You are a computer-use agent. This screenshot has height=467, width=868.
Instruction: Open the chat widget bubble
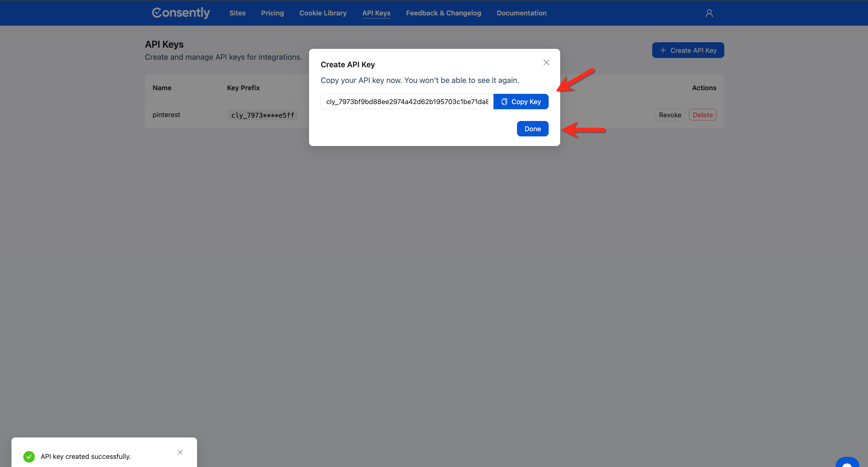click(x=847, y=462)
